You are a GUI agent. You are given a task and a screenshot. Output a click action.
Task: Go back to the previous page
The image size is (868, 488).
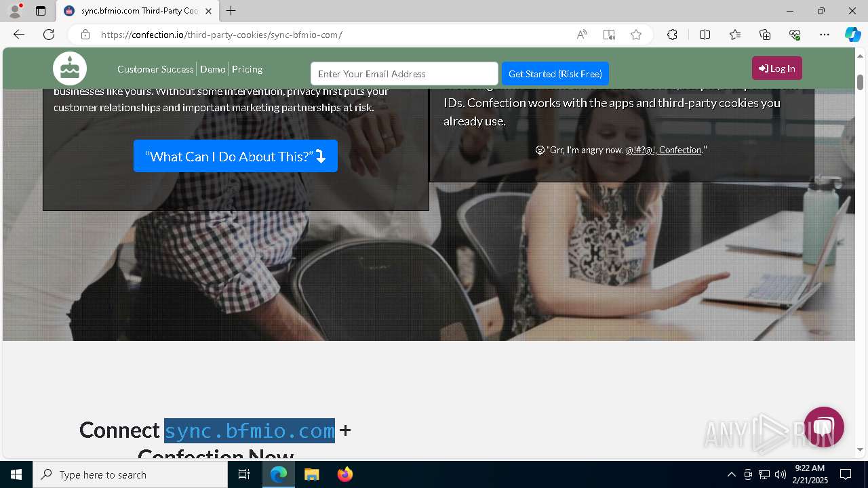point(19,35)
